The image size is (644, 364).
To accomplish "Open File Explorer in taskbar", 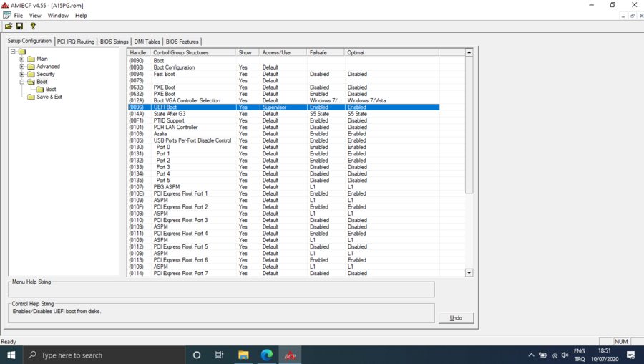I will tap(243, 355).
